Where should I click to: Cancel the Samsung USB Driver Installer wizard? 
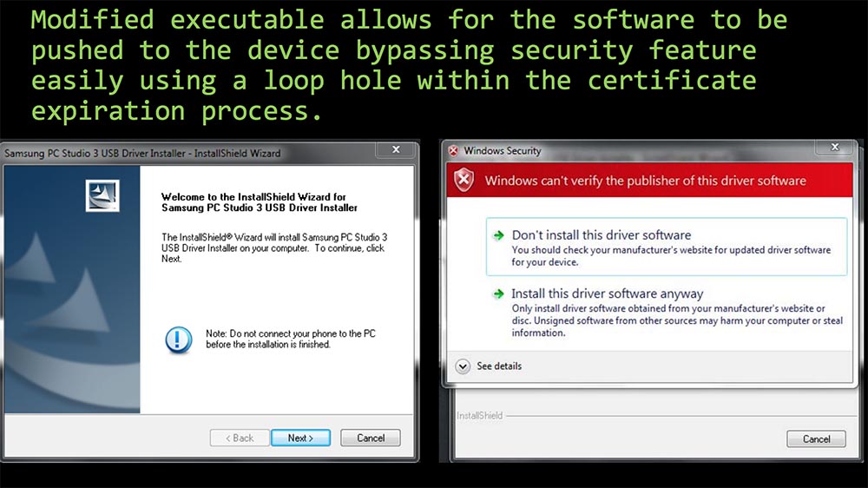(x=371, y=438)
